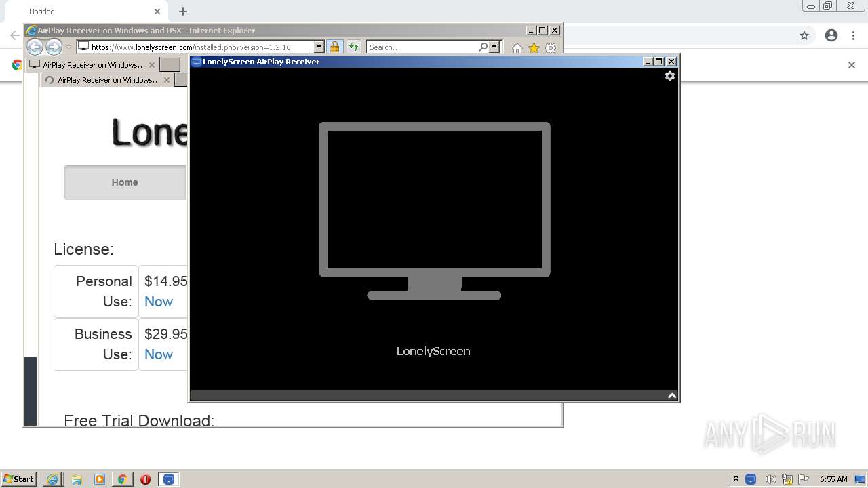Click the 6:55 AM clock
Screen dimensions: 868x488
(833, 479)
